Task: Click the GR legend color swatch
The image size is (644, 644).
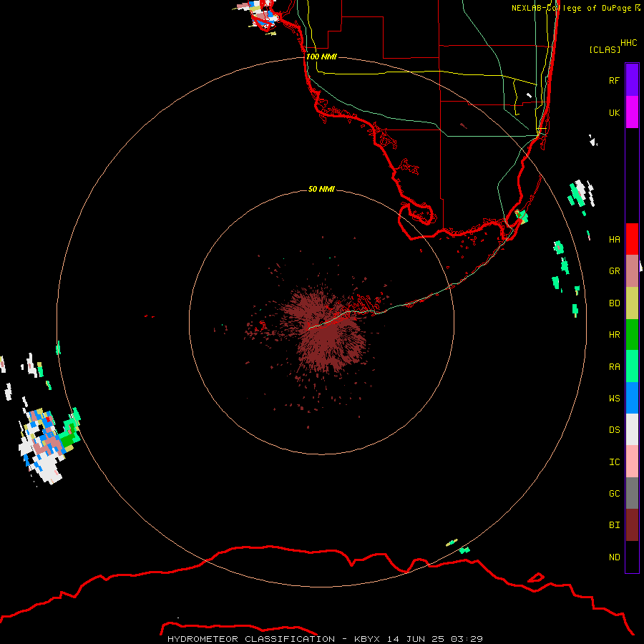Action: point(632,270)
